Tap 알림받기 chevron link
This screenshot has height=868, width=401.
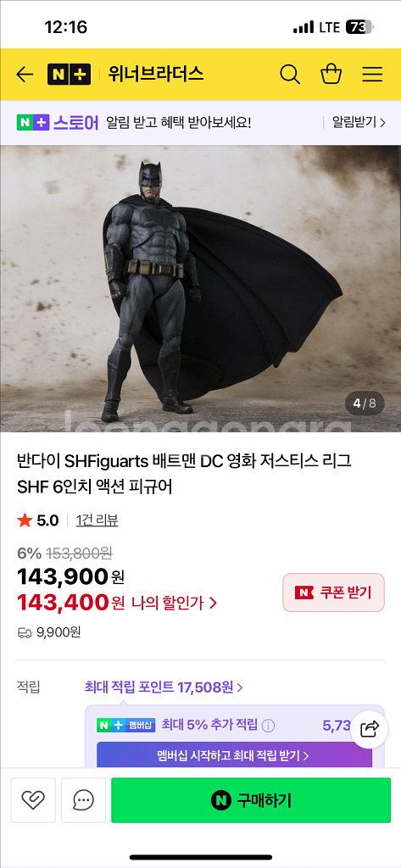(x=359, y=122)
